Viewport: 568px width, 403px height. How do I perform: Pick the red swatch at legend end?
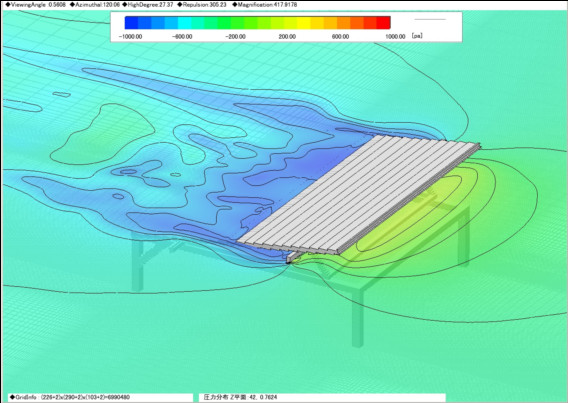pos(383,22)
